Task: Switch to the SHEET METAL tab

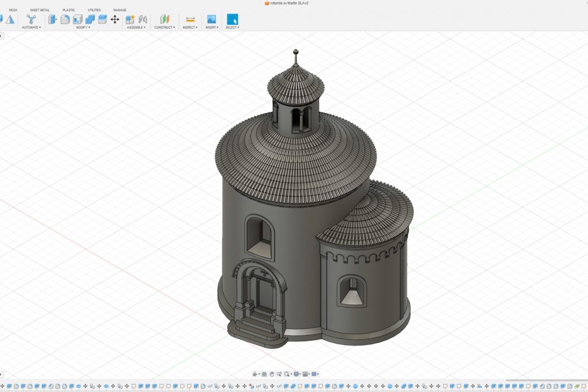Action: [40, 10]
